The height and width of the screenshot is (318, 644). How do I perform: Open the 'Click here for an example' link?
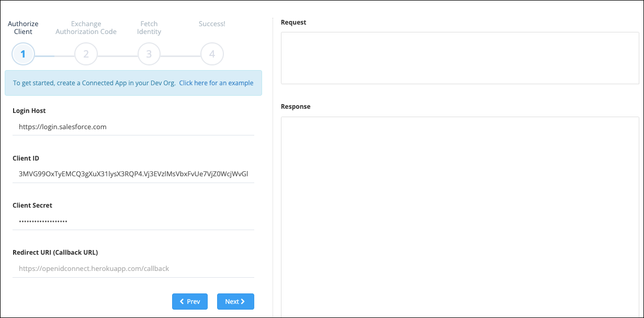pos(216,83)
